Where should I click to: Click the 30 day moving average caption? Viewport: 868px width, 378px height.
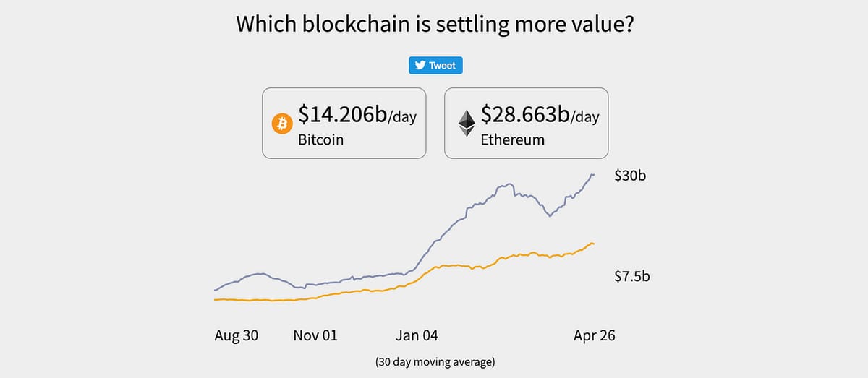point(435,361)
